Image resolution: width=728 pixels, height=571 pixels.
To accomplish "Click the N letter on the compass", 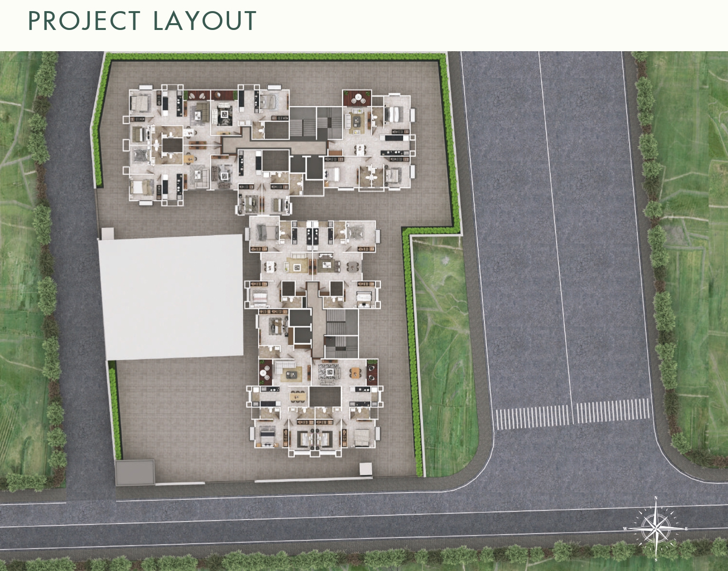I will pos(655,498).
